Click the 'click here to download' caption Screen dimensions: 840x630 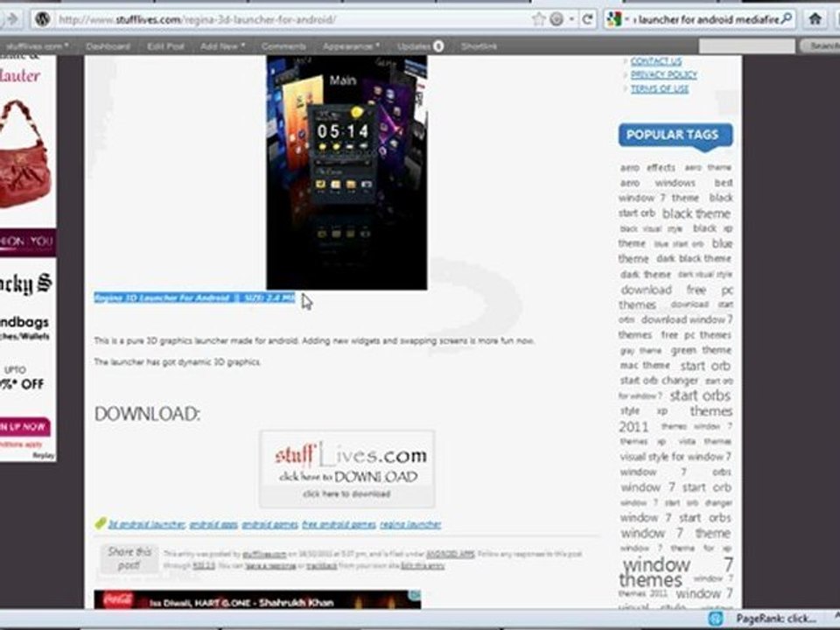[346, 493]
